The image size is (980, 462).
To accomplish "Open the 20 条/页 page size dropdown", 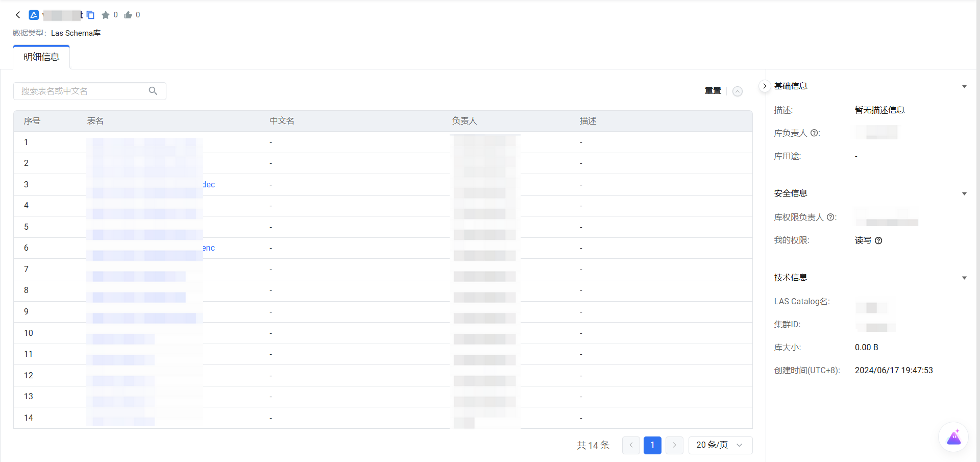I will [720, 445].
